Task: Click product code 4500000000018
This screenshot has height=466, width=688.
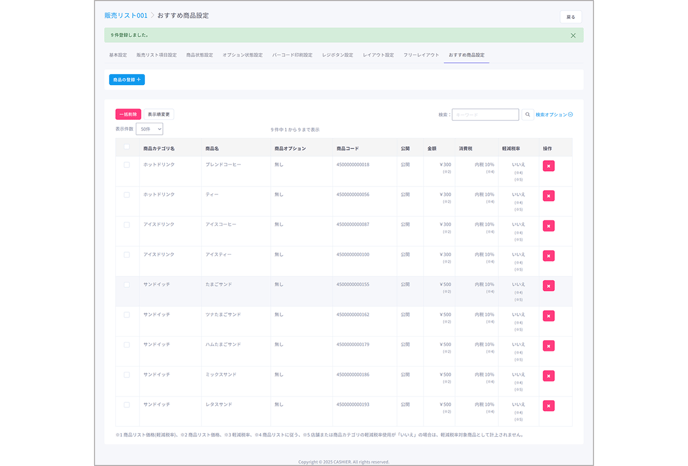Action: (x=353, y=165)
